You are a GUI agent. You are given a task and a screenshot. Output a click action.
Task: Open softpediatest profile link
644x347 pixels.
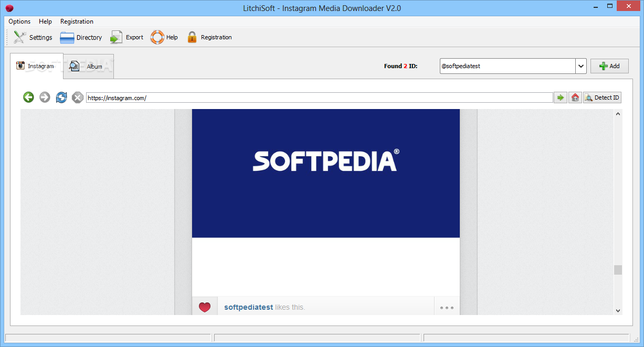[248, 307]
